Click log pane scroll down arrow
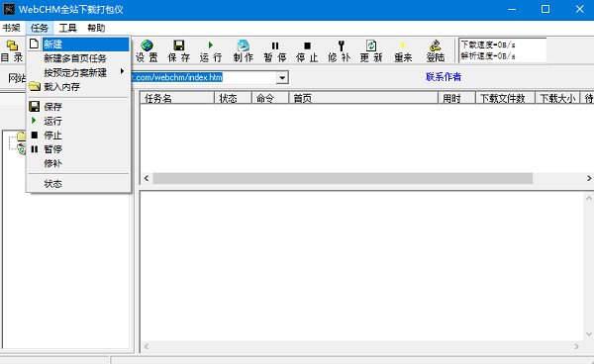 (x=589, y=334)
